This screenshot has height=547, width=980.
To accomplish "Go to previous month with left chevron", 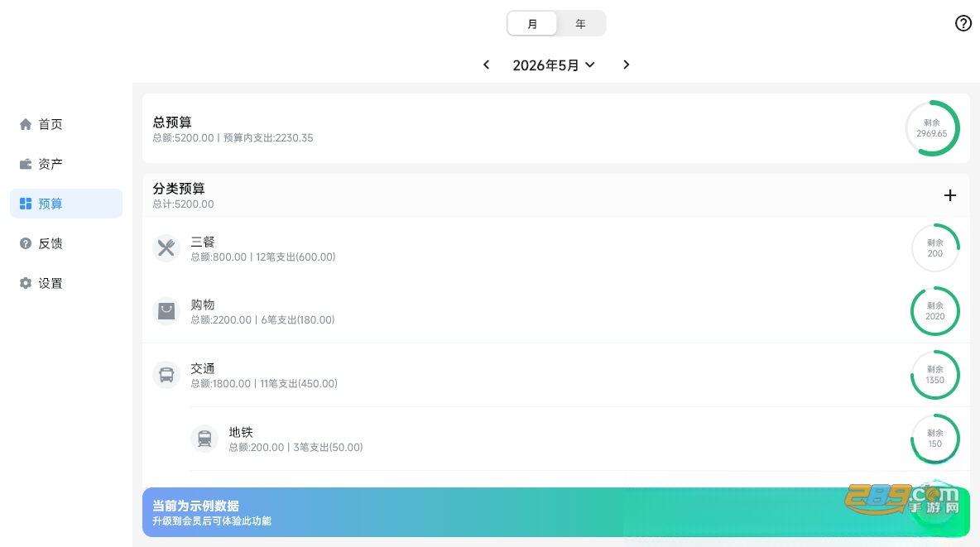I will pyautogui.click(x=486, y=65).
